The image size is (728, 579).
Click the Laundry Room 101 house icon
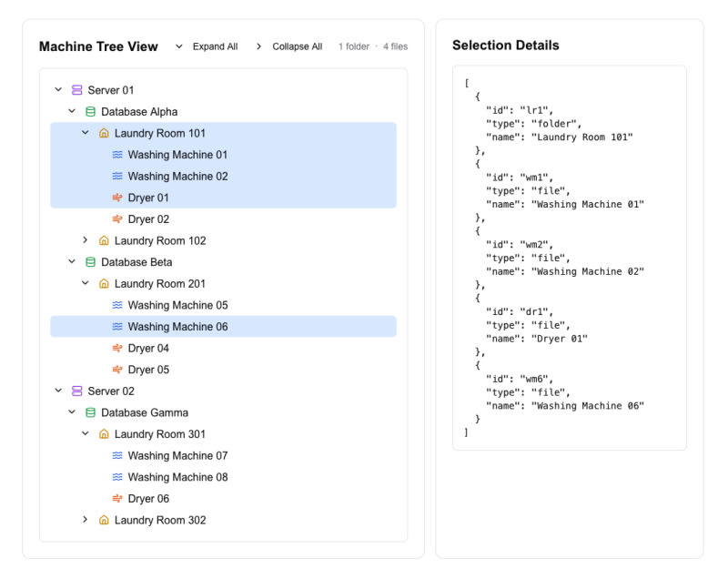click(x=104, y=134)
